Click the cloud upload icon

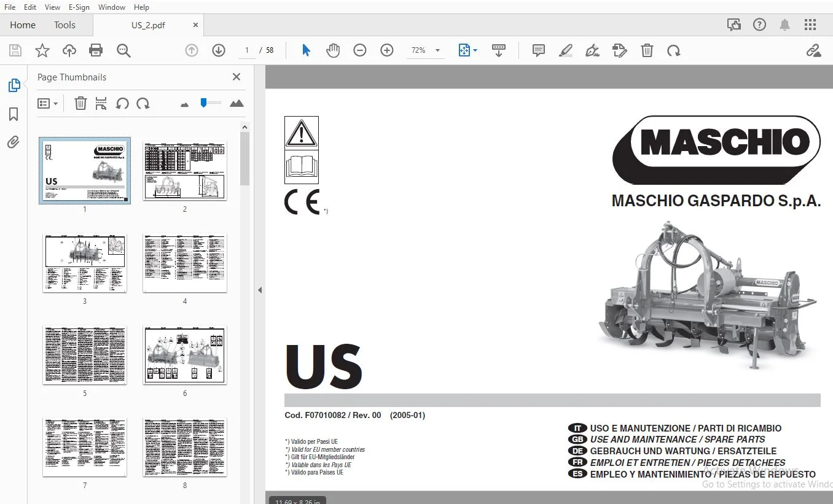point(69,50)
